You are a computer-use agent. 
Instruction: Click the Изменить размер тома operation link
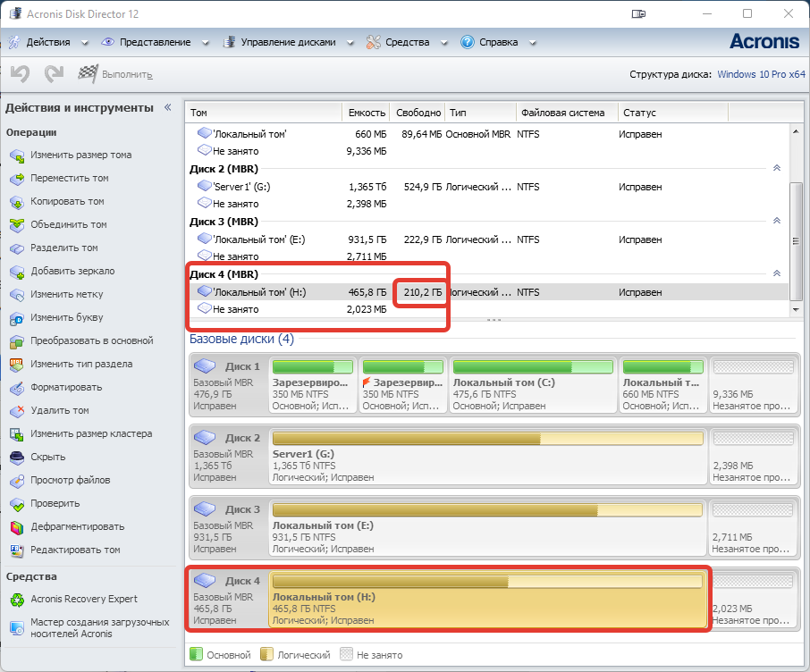click(81, 155)
